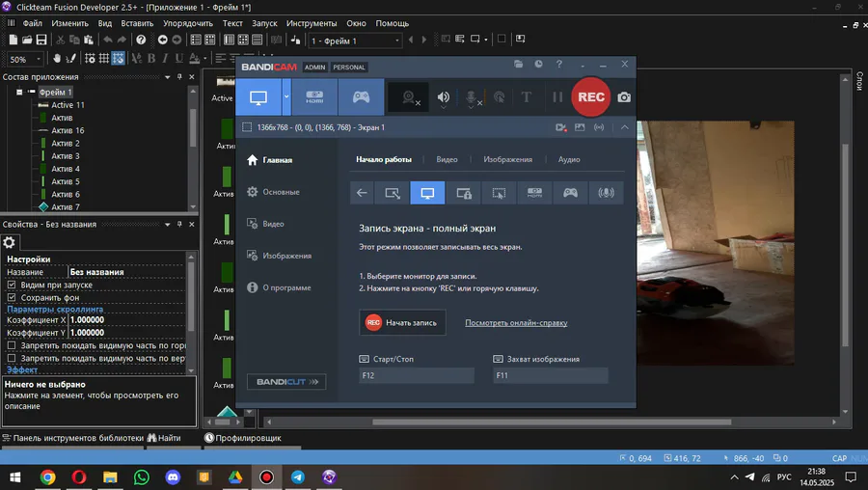Click New document icon in Fusion toolbar
Screen dimensions: 868x490
[x=13, y=40]
